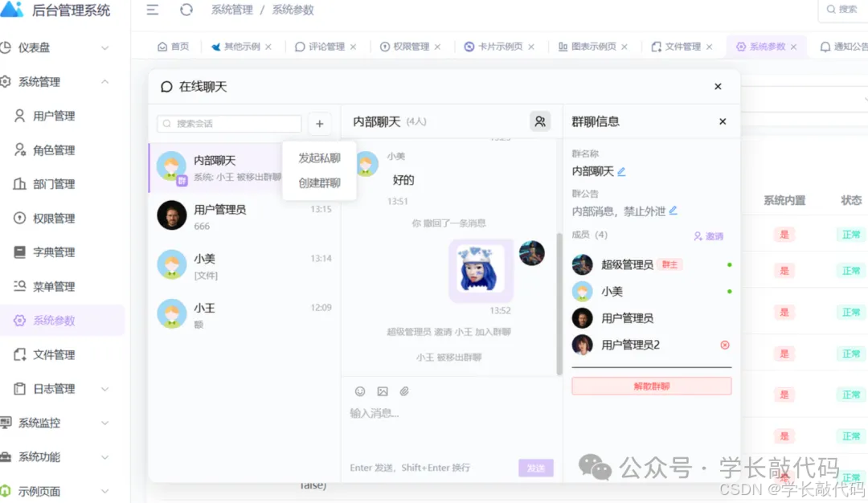Click the image upload icon in chat
The image size is (868, 503).
point(383,391)
